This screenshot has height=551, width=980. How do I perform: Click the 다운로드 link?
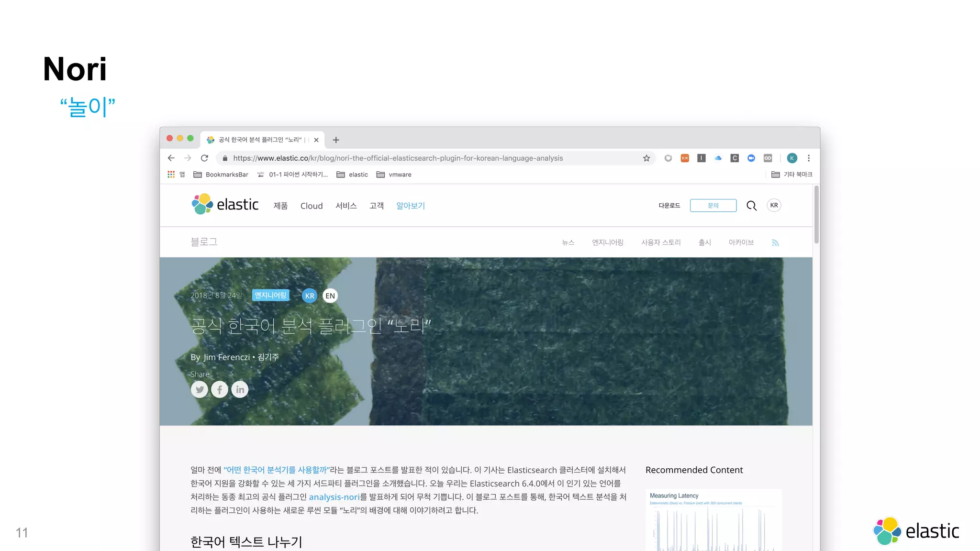[x=669, y=206]
